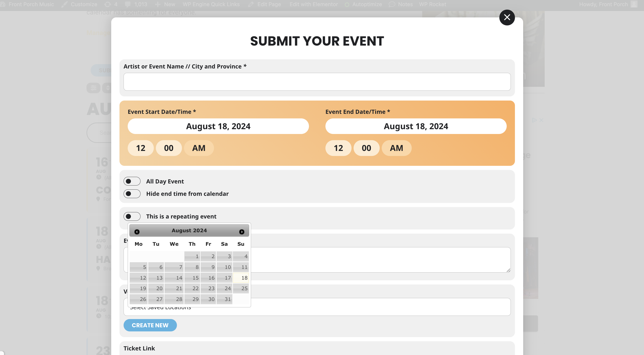
Task: Click the Event Start Date/Time label
Action: tap(162, 112)
